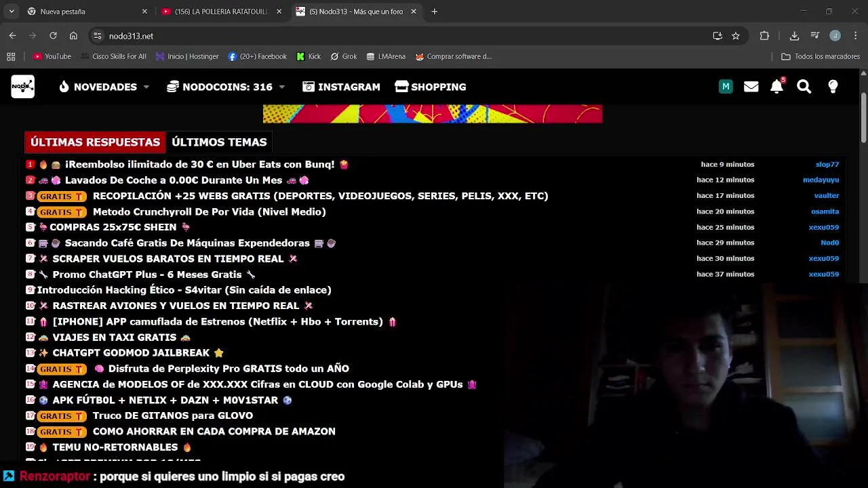The width and height of the screenshot is (868, 488).
Task: Open the browser downloads icon
Action: 794,36
